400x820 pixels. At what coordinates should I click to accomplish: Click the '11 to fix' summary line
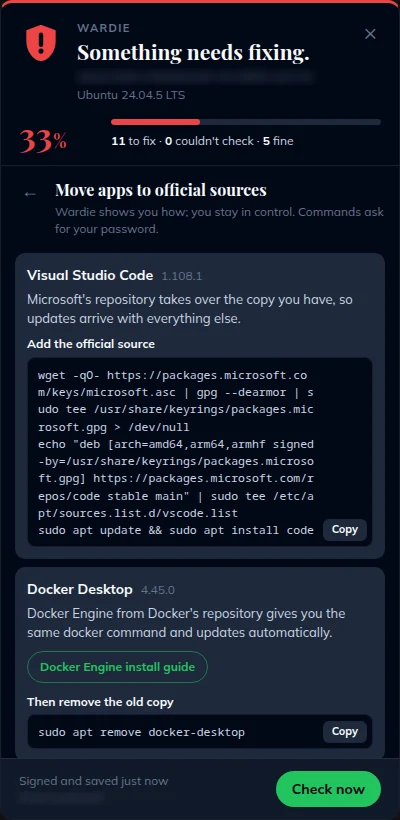click(202, 141)
